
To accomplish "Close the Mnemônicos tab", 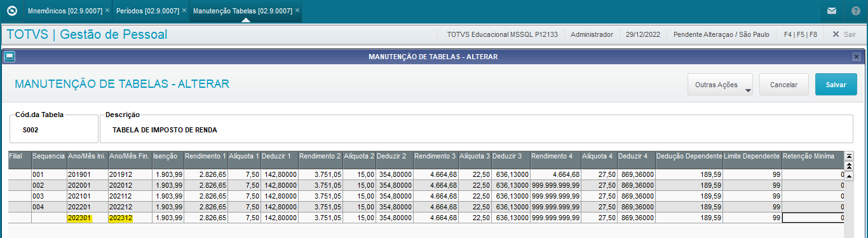I will 107,11.
